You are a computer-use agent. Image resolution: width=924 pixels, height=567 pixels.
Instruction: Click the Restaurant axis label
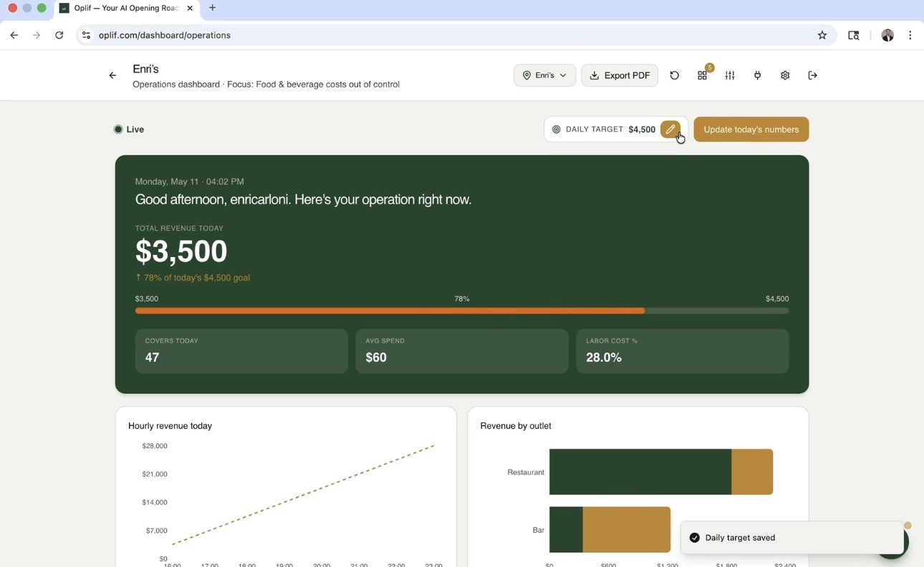tap(526, 472)
